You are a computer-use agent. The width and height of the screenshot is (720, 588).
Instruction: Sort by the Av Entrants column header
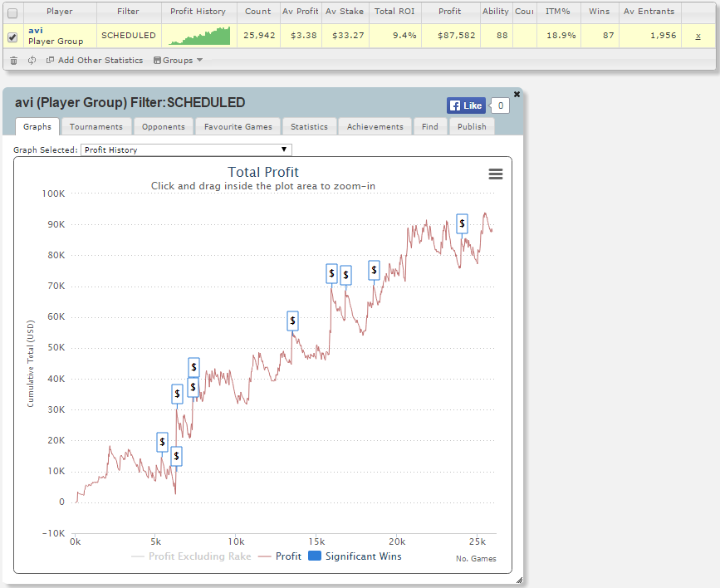click(x=649, y=12)
